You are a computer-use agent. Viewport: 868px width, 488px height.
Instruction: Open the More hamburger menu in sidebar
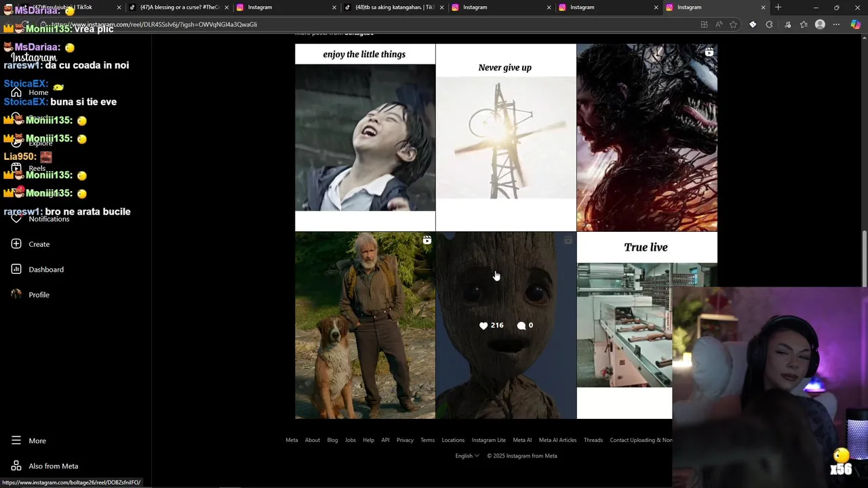pyautogui.click(x=16, y=441)
